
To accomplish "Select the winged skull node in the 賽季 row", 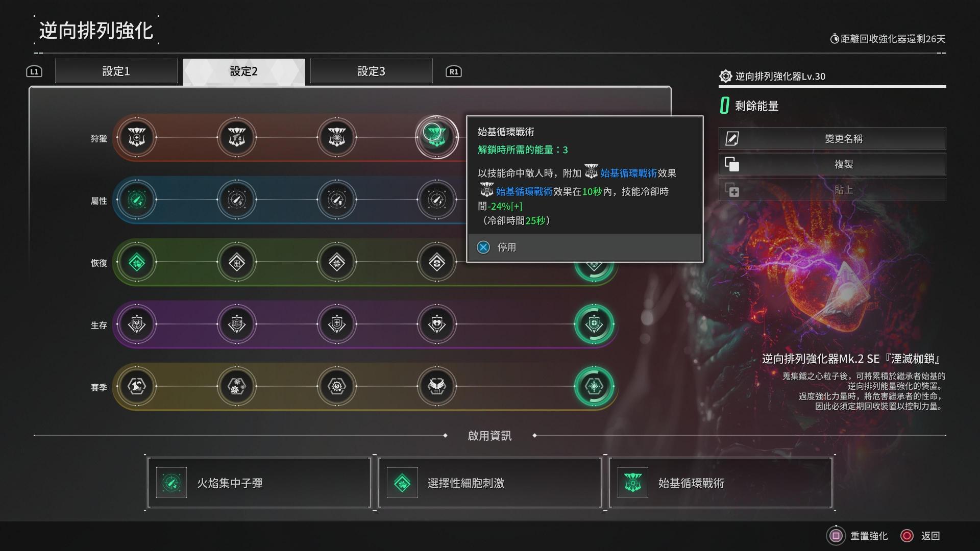I will (437, 386).
